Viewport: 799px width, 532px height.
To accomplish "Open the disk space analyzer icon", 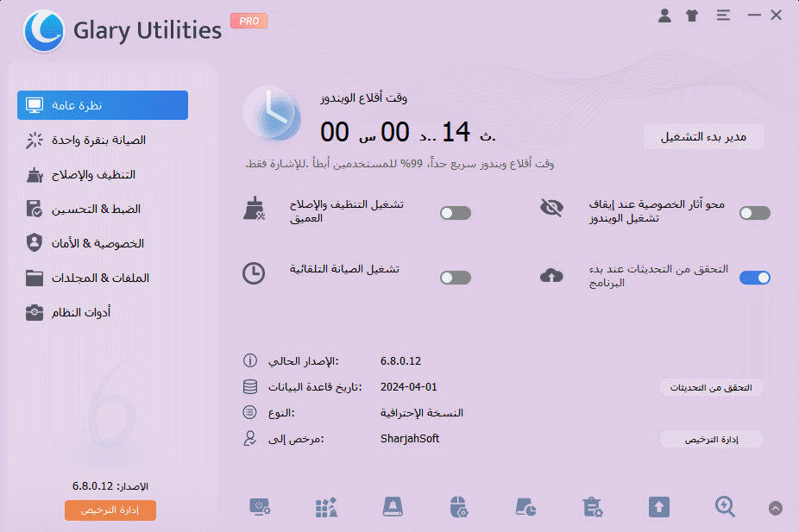I will point(525,507).
